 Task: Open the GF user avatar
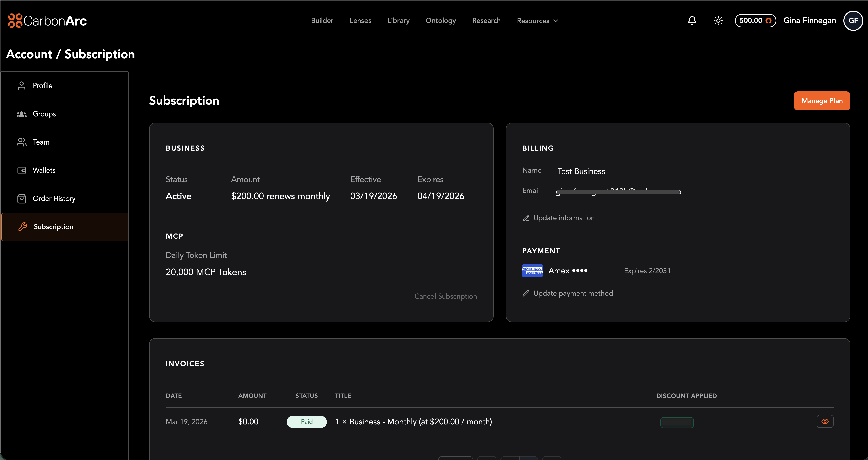tap(853, 21)
